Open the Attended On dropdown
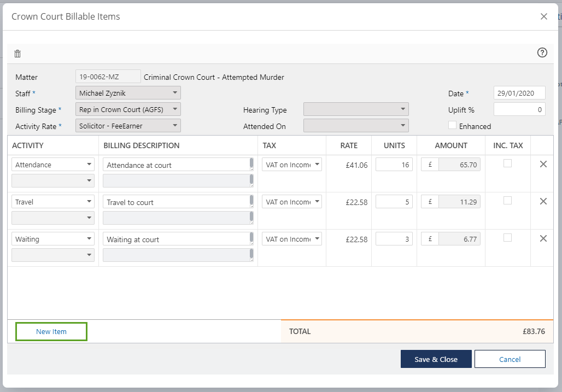This screenshot has height=392, width=562. pos(356,126)
